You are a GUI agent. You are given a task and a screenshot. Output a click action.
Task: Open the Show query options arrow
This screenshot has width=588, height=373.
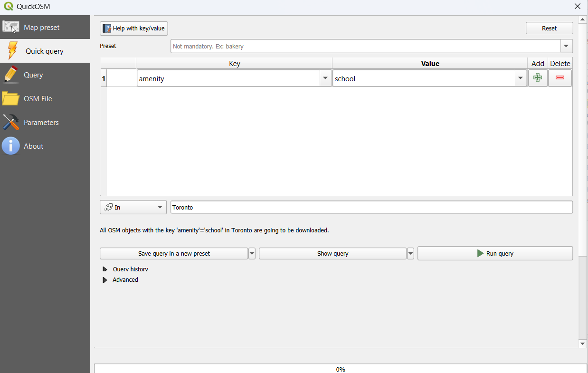pos(410,253)
